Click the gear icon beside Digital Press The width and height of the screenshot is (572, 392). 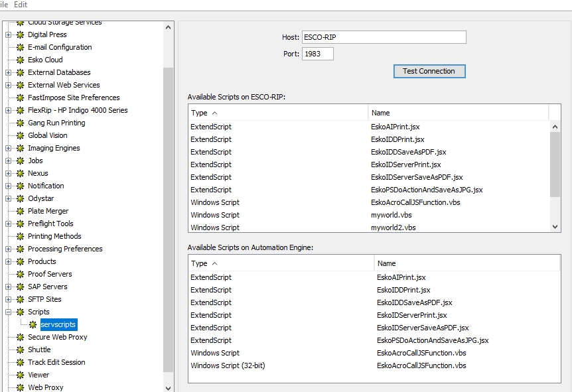coord(21,34)
